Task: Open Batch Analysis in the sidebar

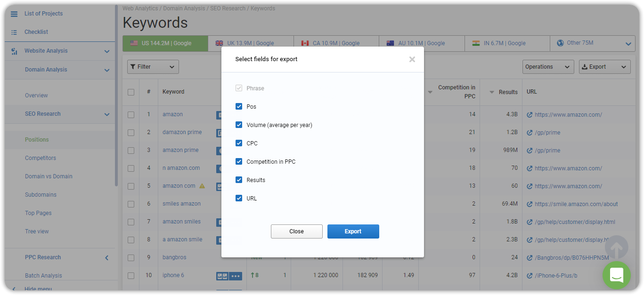Action: [43, 276]
